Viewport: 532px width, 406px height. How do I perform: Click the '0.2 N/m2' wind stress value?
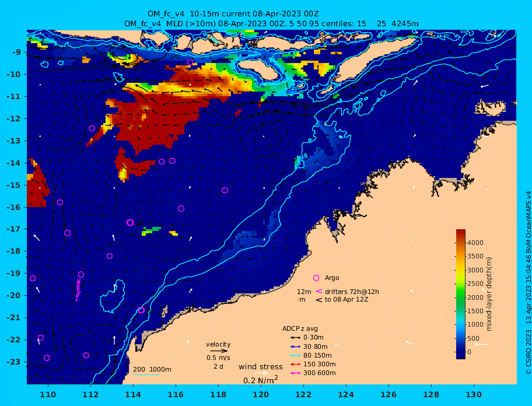tap(261, 380)
